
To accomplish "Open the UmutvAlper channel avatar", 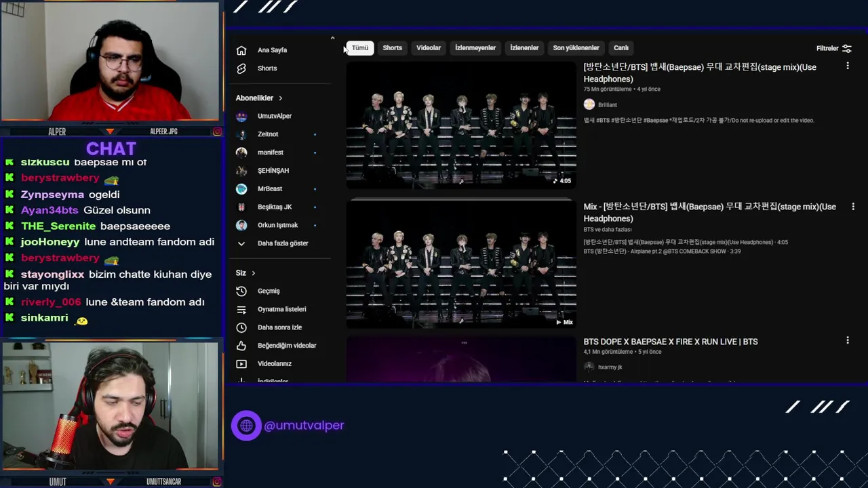I will [x=241, y=116].
